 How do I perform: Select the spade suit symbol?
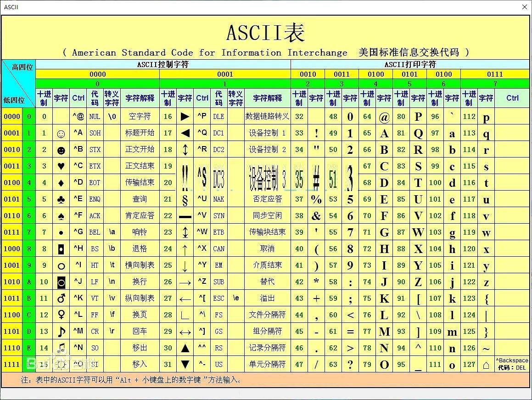(61, 216)
